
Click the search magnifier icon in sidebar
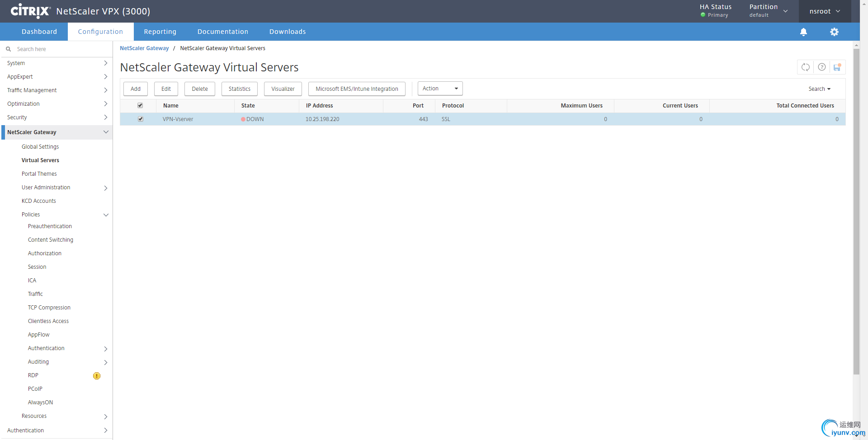8,49
